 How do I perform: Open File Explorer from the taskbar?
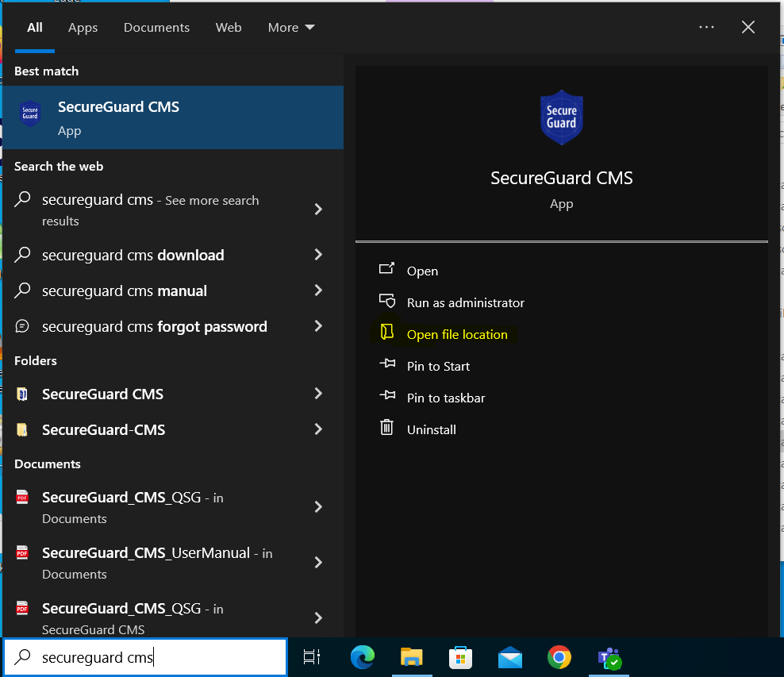(411, 657)
